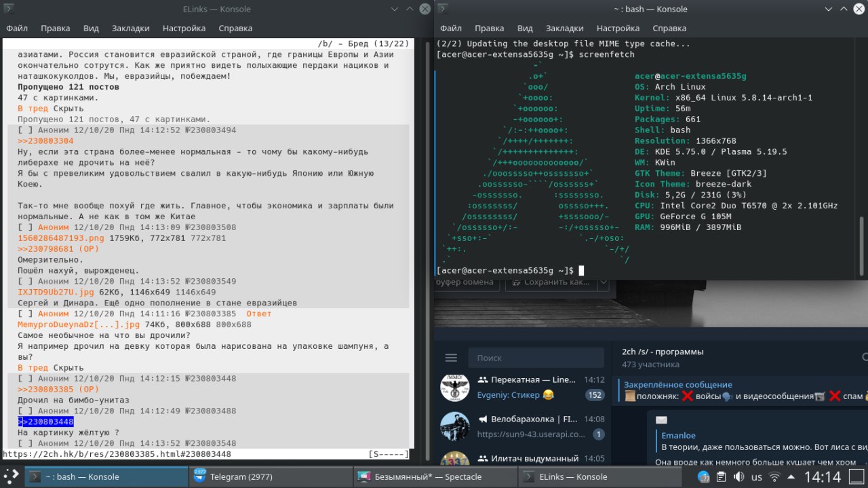Click the bash Konsole window title icon
The width and height of the screenshot is (868, 488).
442,9
